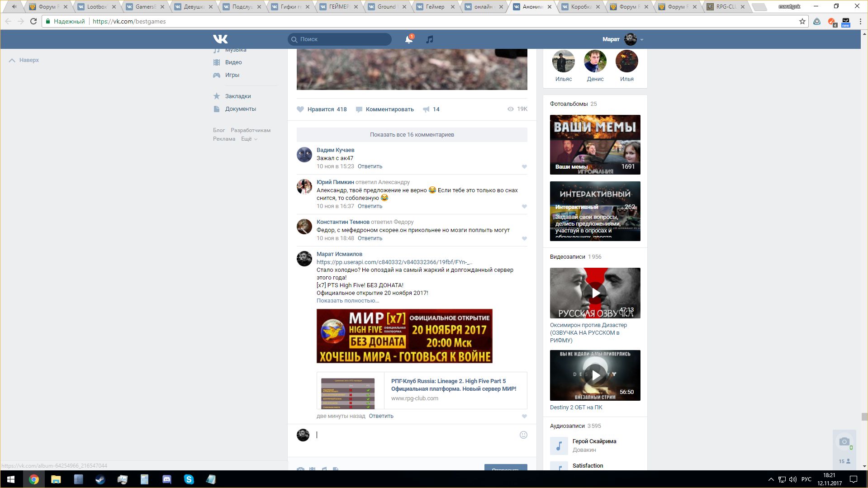Click the VK logo in header
Image resolution: width=868 pixels, height=488 pixels.
[x=220, y=39]
